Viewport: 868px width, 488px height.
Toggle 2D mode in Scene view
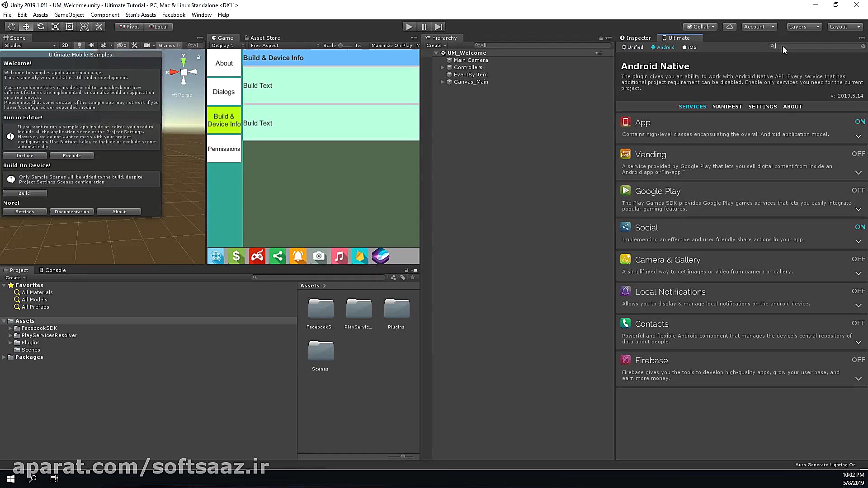[x=65, y=45]
